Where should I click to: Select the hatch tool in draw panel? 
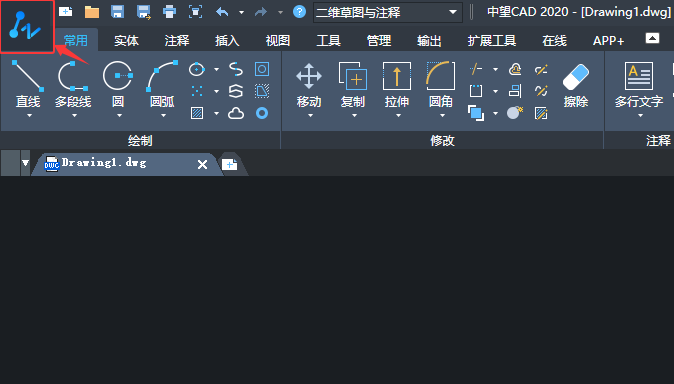pos(197,113)
